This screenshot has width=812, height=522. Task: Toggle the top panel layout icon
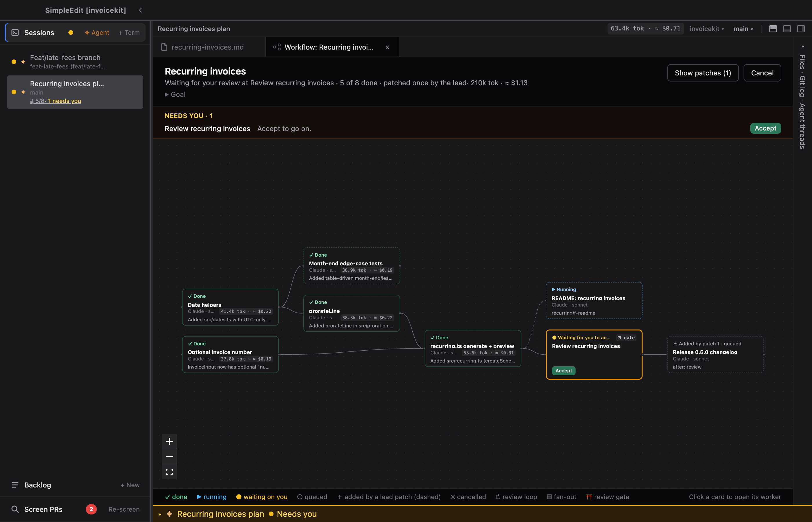coord(773,28)
